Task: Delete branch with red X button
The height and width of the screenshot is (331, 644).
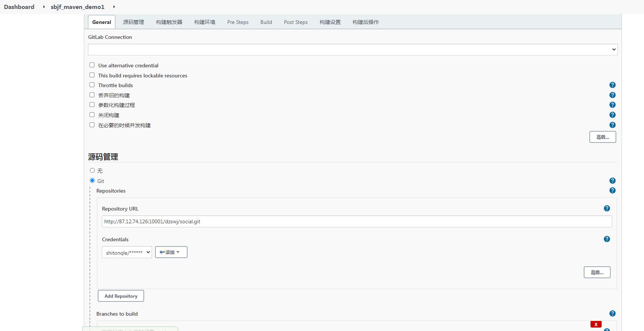Action: coord(596,324)
